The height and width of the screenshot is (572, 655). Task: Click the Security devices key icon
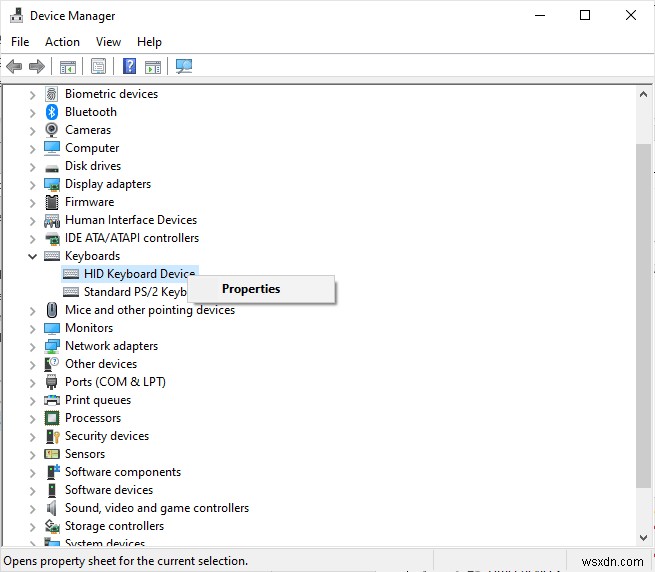click(53, 436)
